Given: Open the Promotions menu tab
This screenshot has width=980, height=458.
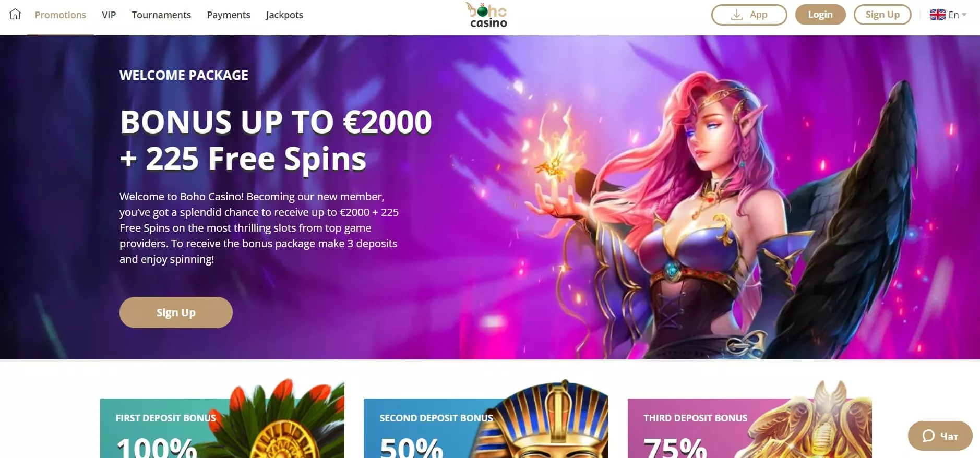Looking at the screenshot, I should (x=61, y=15).
